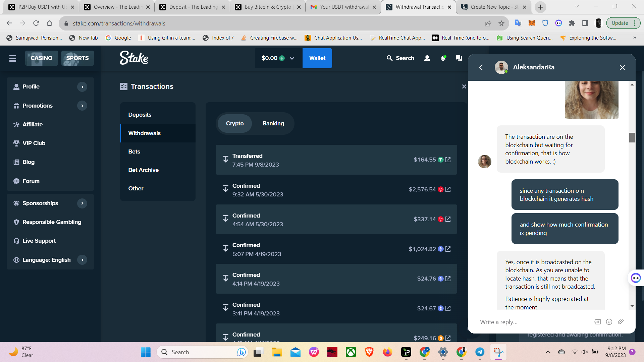The image size is (644, 362).
Task: Switch to SPORTS section
Action: 77,58
